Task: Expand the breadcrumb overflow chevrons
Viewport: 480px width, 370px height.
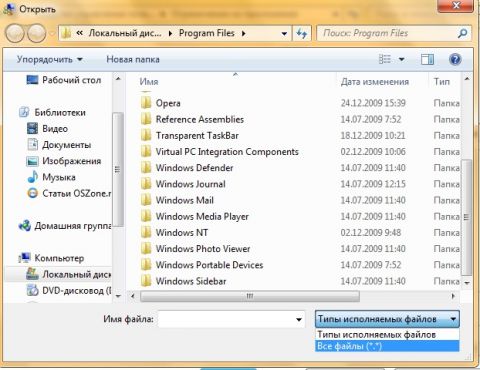Action: 79,33
